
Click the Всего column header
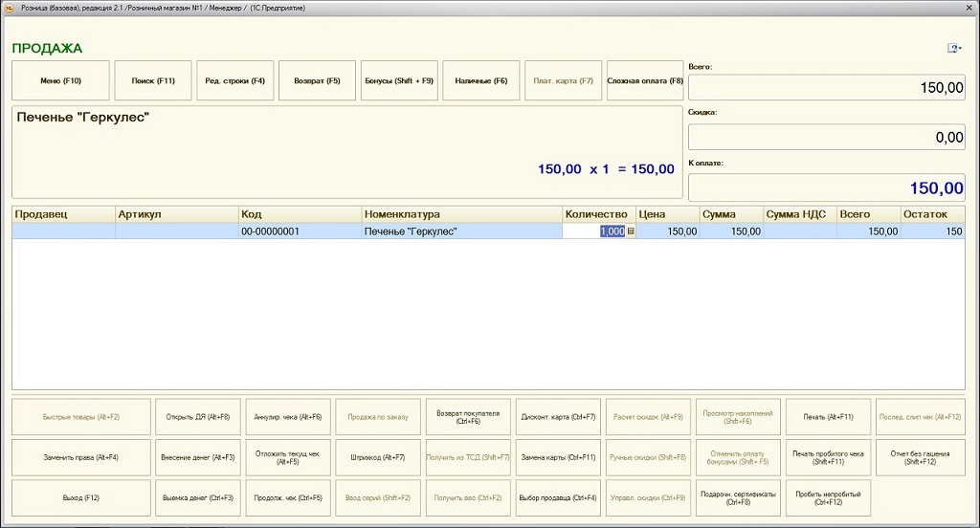(x=869, y=214)
